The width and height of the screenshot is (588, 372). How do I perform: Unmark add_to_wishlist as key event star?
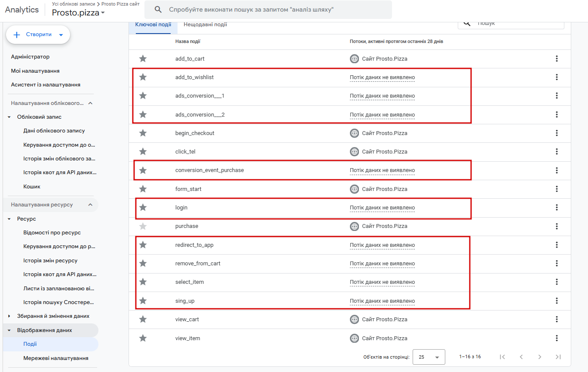click(x=143, y=77)
